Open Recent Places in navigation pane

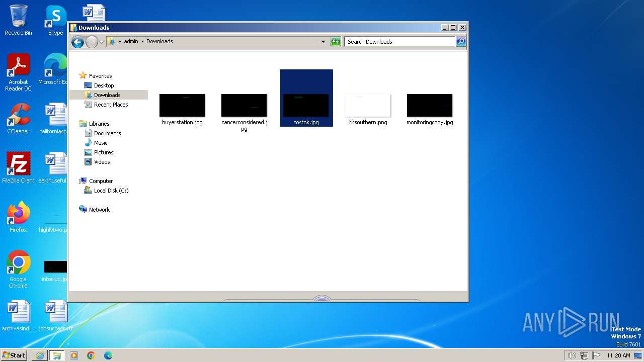[111, 105]
